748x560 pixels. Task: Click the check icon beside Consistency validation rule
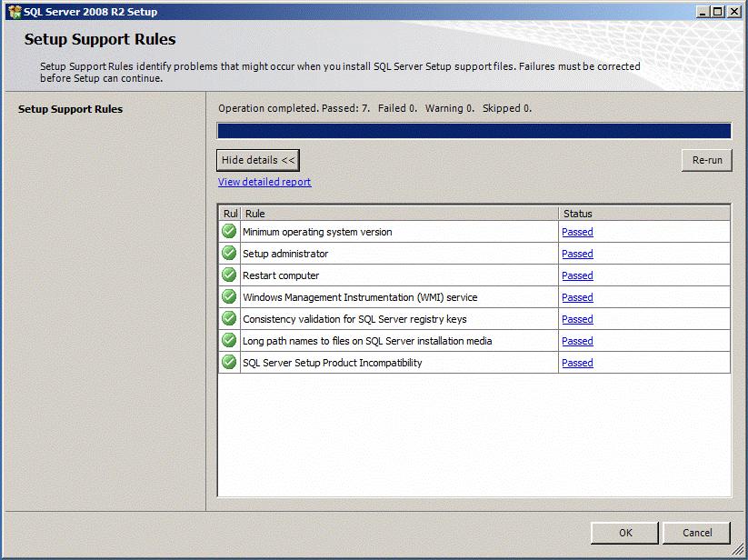[228, 318]
